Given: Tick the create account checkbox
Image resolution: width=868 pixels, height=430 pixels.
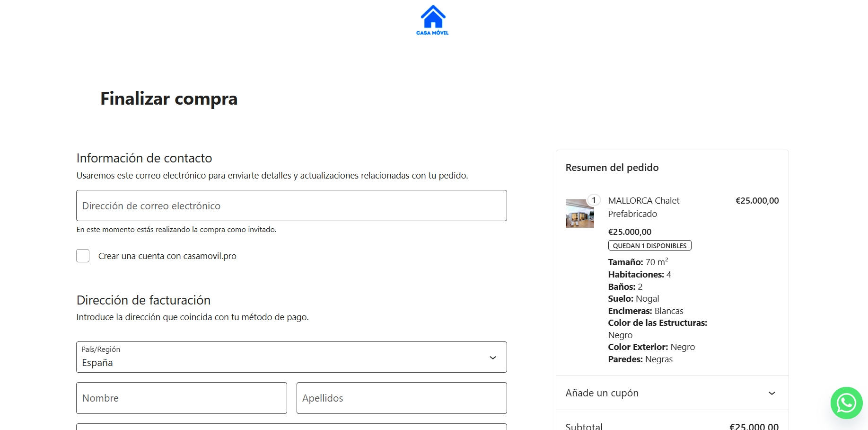Looking at the screenshot, I should click(83, 256).
